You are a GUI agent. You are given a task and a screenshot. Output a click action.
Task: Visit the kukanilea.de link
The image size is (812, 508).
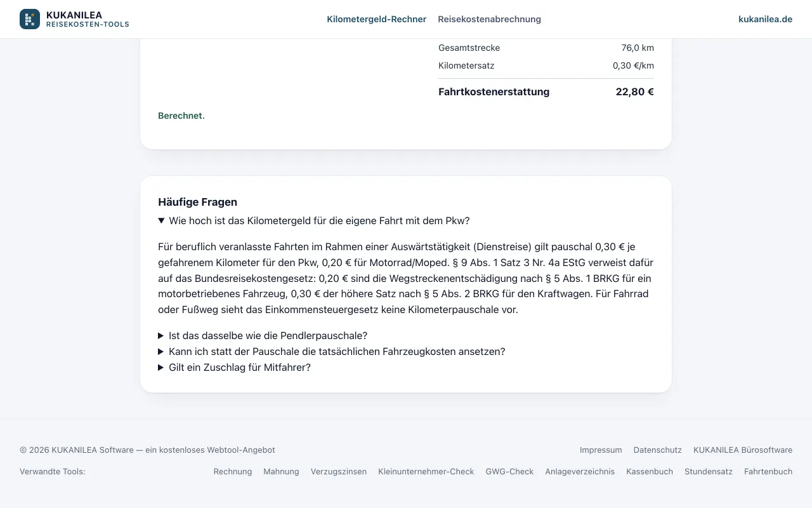(x=765, y=19)
